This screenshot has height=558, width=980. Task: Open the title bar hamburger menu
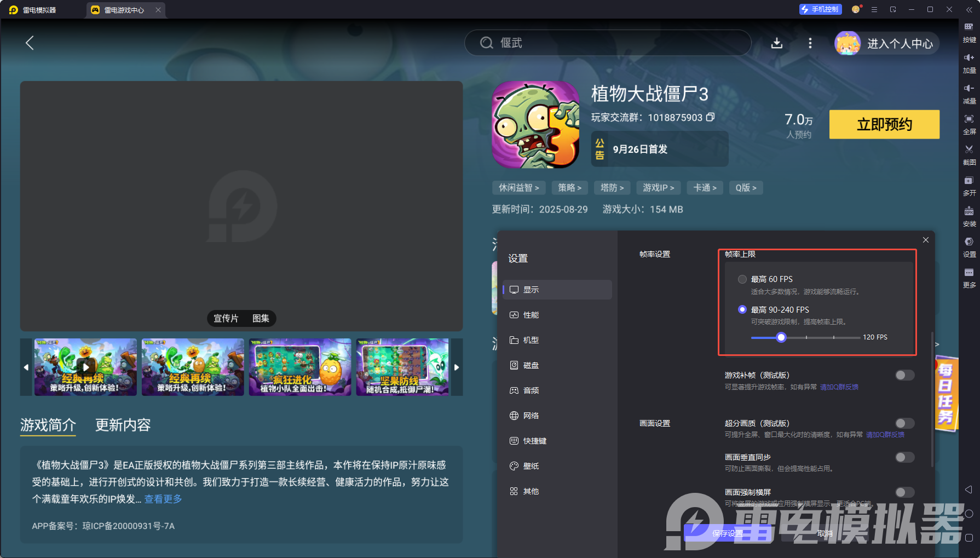(x=874, y=9)
